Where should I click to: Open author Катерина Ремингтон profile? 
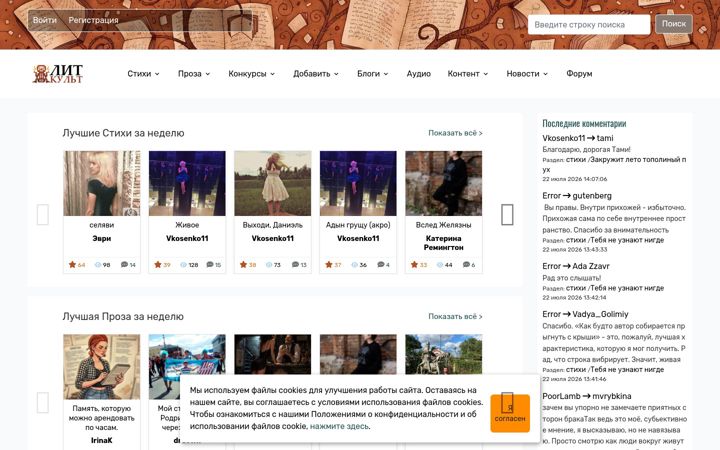(x=443, y=242)
